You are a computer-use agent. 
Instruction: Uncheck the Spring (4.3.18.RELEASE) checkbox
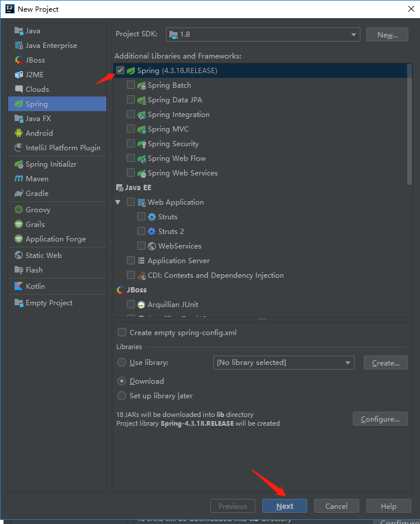click(120, 70)
